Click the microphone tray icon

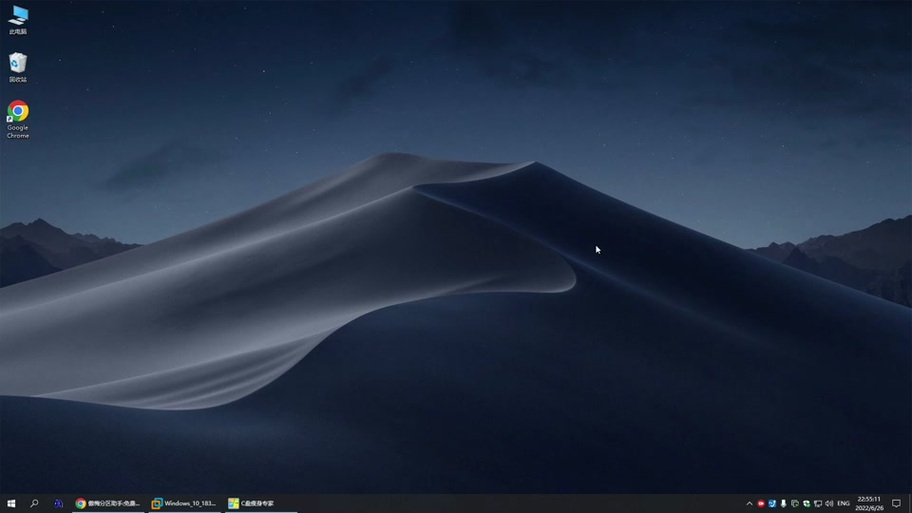(783, 503)
